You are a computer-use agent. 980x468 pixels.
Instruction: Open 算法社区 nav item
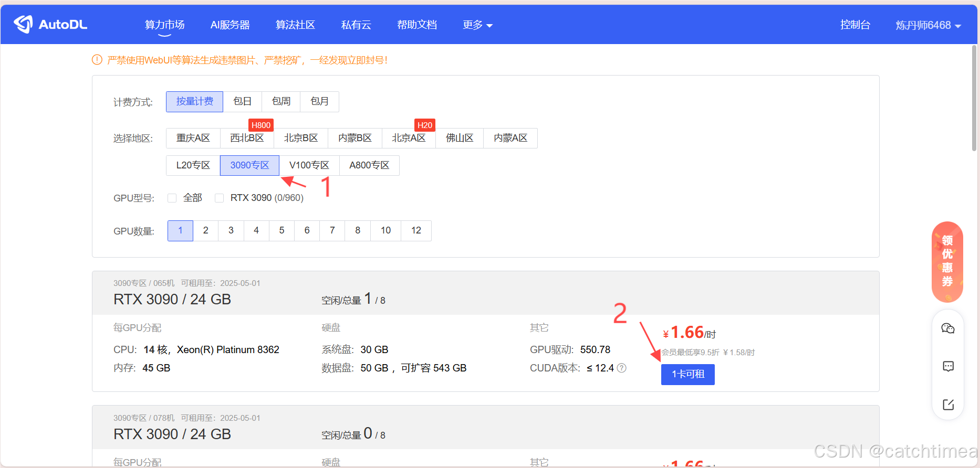click(295, 25)
